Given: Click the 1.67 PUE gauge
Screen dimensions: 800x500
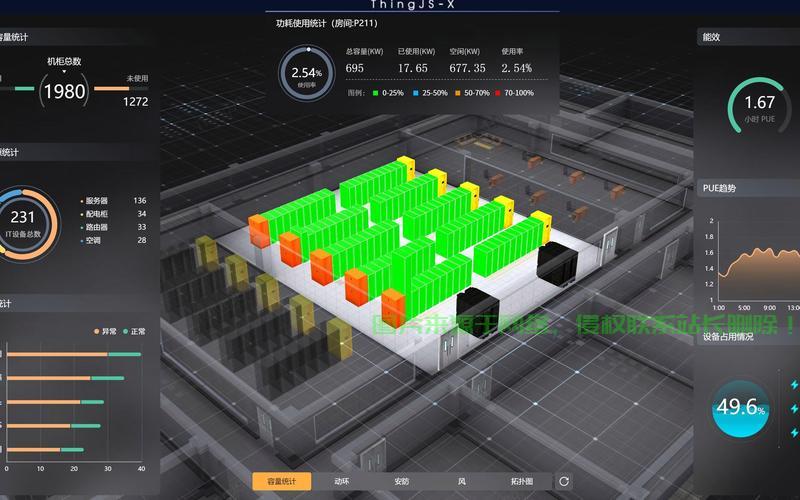Looking at the screenshot, I should click(760, 106).
